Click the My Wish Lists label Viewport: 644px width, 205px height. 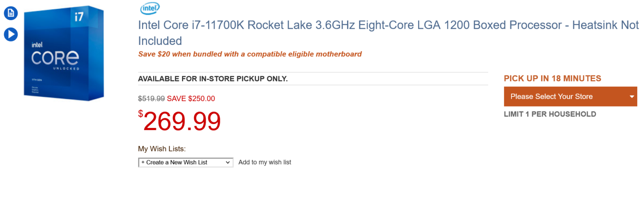coord(162,148)
